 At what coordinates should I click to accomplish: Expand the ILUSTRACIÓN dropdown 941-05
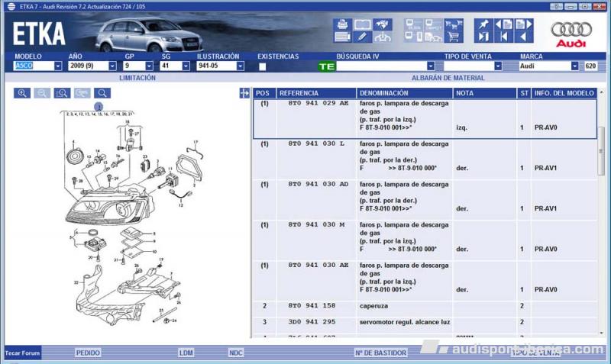point(241,66)
